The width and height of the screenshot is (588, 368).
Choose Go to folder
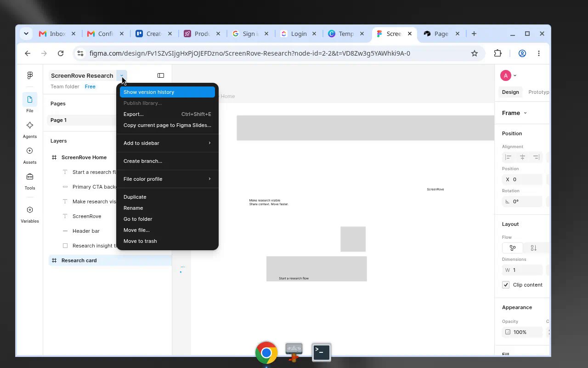[x=167, y=219]
